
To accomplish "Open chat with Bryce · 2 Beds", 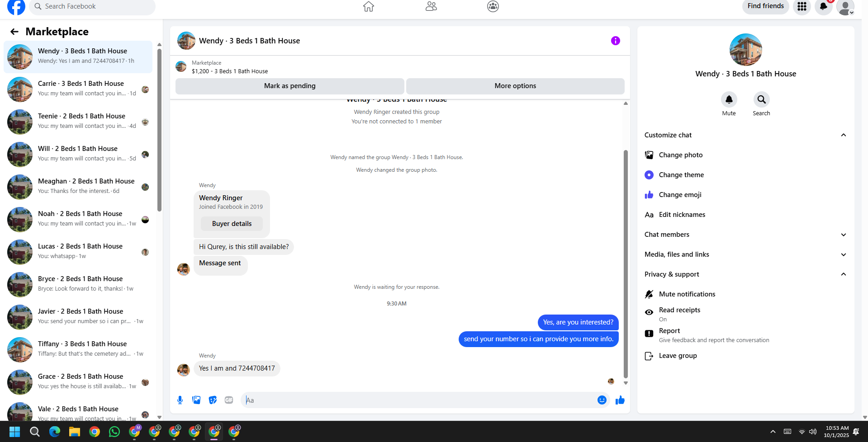I will (x=78, y=285).
